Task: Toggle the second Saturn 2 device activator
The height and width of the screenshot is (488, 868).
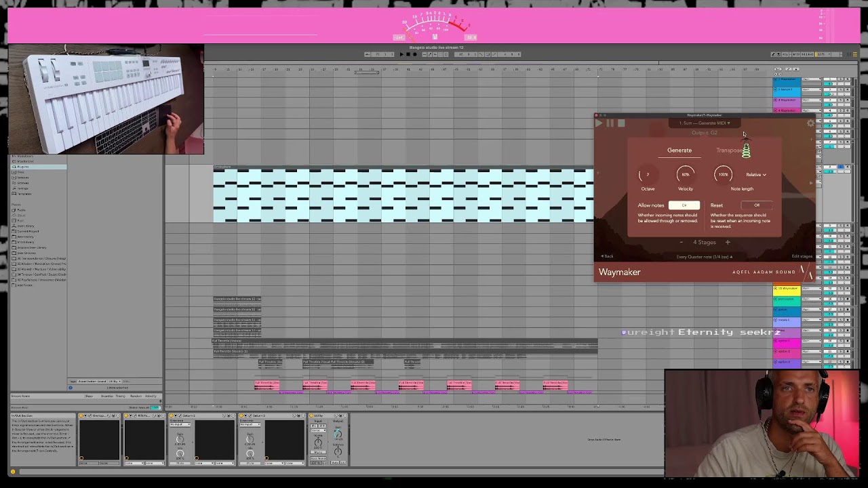Action: 241,415
